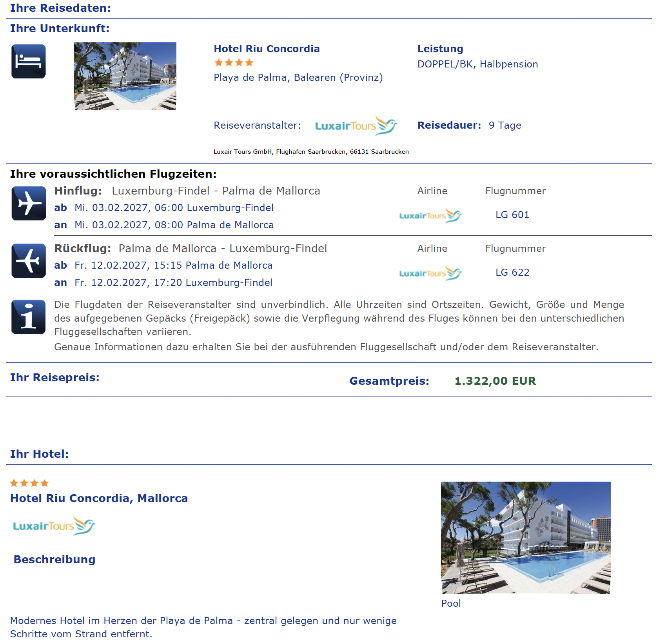Click the Pool caption under the photo
Viewport: 657px width, 644px height.
pos(451,603)
